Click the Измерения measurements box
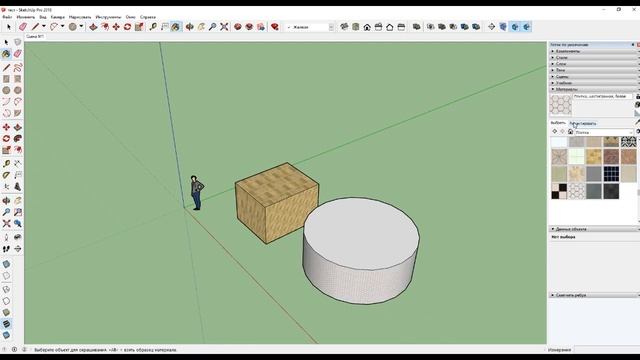Screen dimensions: 640x360 [x=606, y=350]
